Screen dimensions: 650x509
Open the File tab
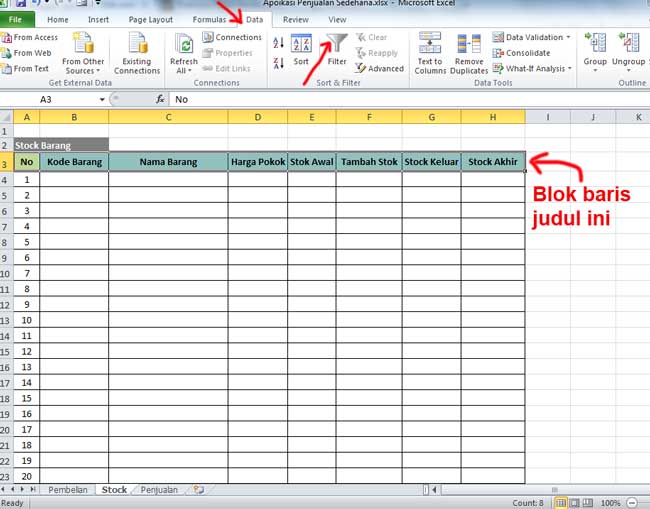click(16, 19)
